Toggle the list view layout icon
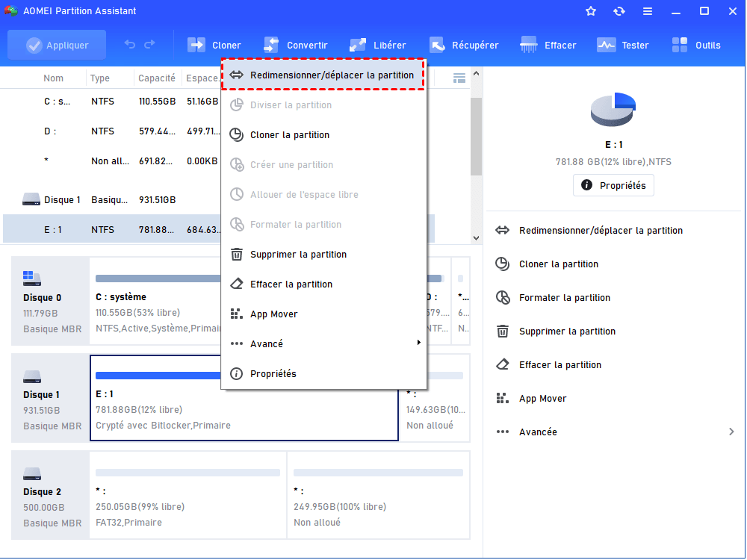This screenshot has width=747, height=560. (x=459, y=78)
